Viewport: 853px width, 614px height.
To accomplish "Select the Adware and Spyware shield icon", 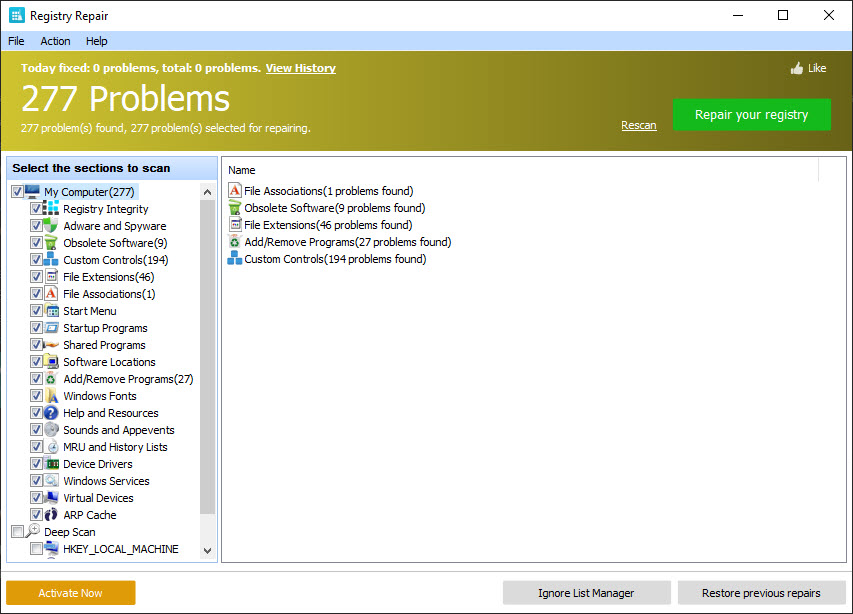I will (50, 226).
